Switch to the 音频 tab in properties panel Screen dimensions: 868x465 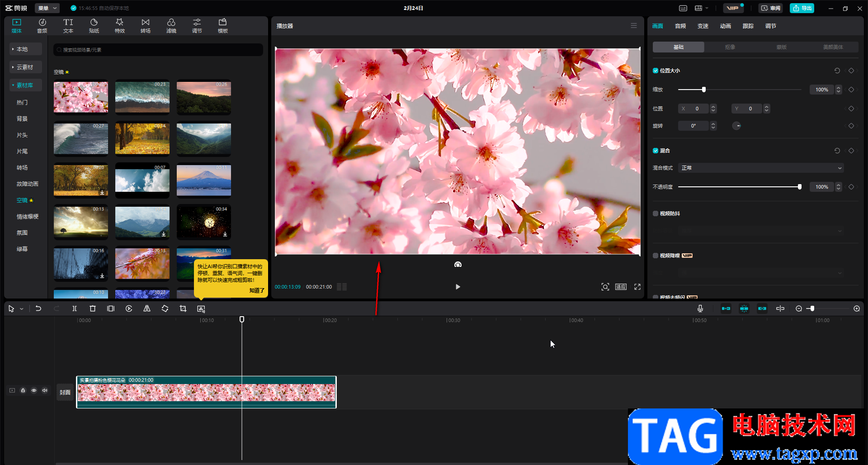[680, 26]
